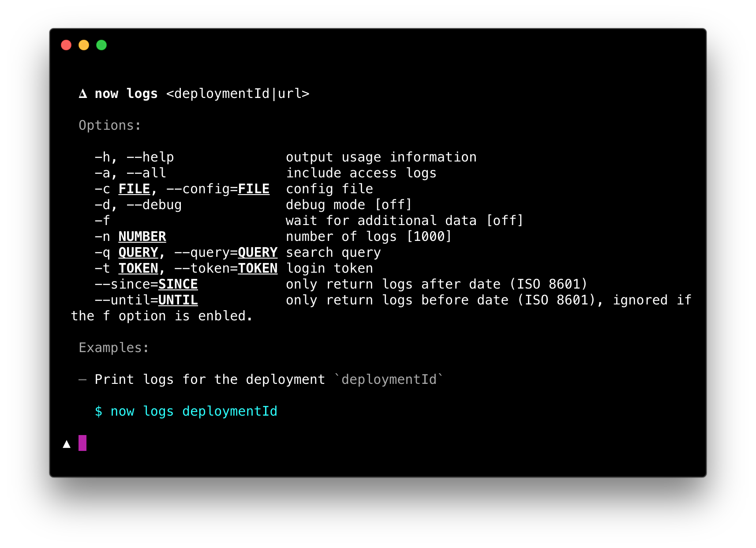Screen dimensions: 756x548
Task: Click 'wait for additional data [off]' text
Action: 404,221
